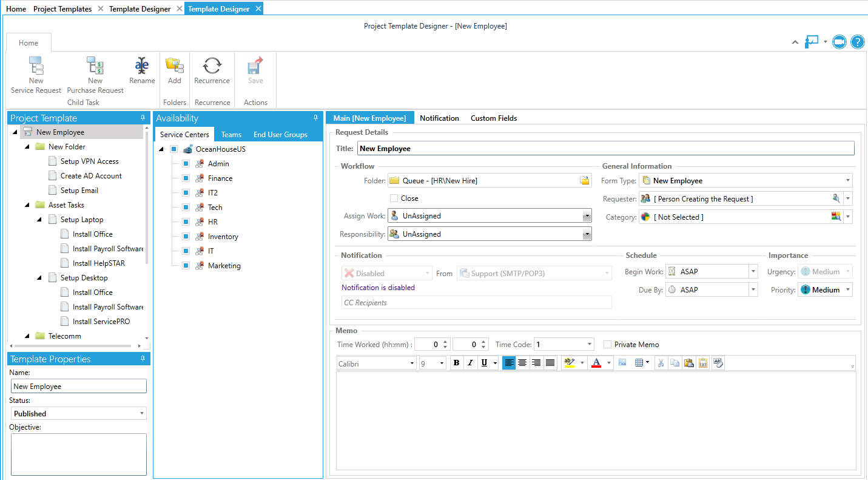Pin the Template Properties panel
Image resolution: width=868 pixels, height=480 pixels.
click(x=143, y=359)
